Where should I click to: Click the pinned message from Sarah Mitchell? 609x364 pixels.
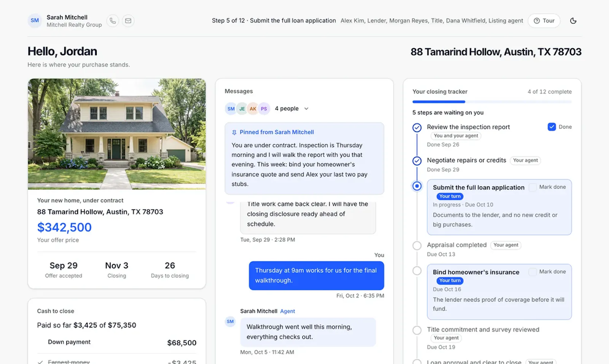304,158
